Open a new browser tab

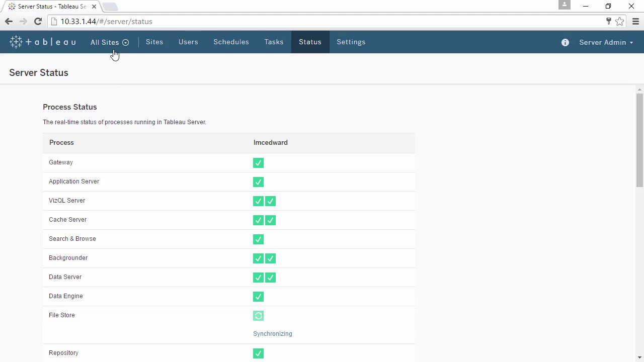pos(110,7)
